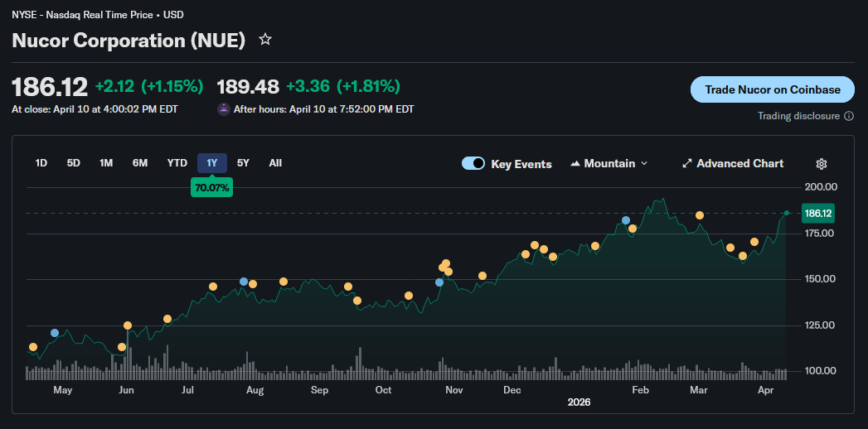Show the All time range
Image resolution: width=868 pixels, height=429 pixels.
tap(275, 163)
